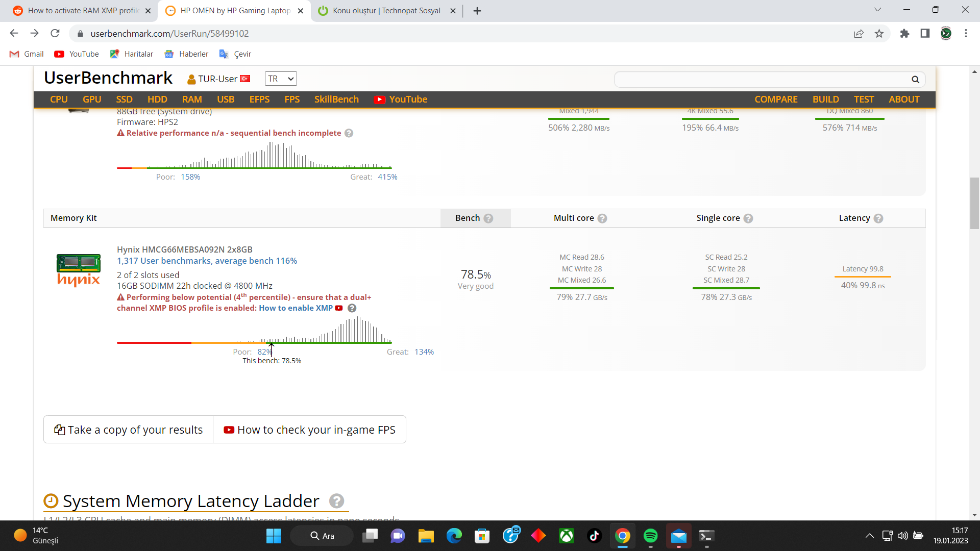The width and height of the screenshot is (980, 551).
Task: Open 'How to enable XMP' link
Action: [x=296, y=308]
